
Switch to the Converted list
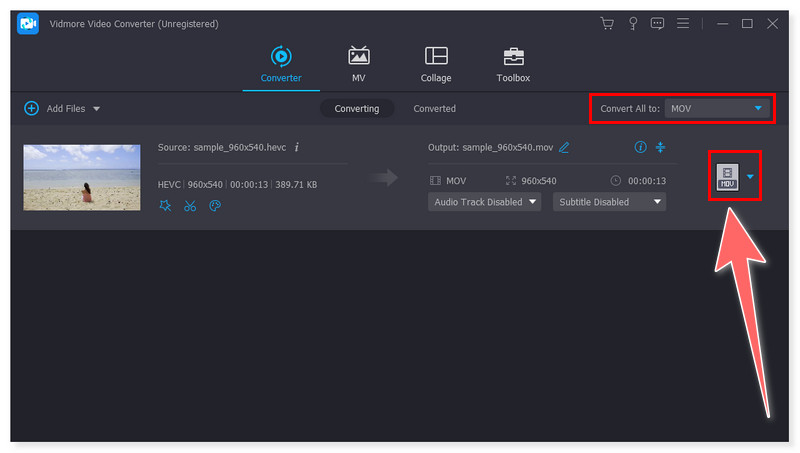click(434, 108)
